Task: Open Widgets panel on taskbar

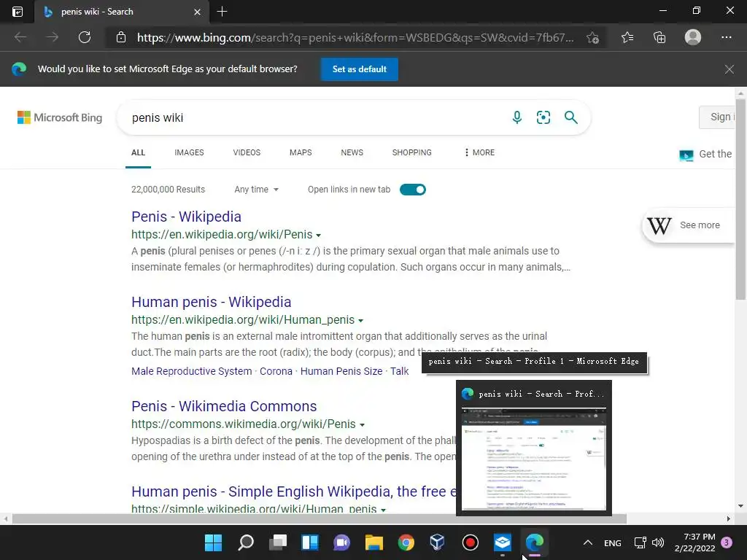Action: coord(309,542)
